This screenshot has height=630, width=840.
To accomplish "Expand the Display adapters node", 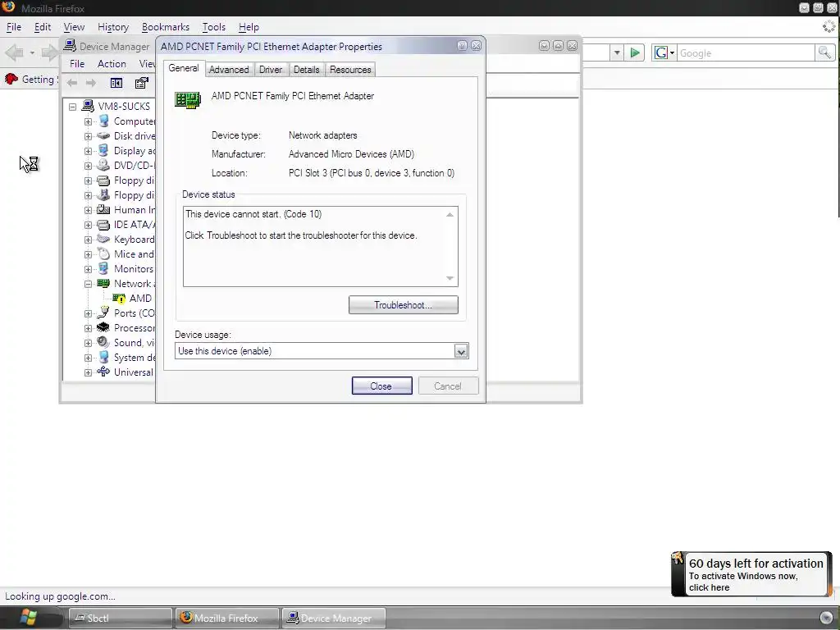I will (88, 151).
